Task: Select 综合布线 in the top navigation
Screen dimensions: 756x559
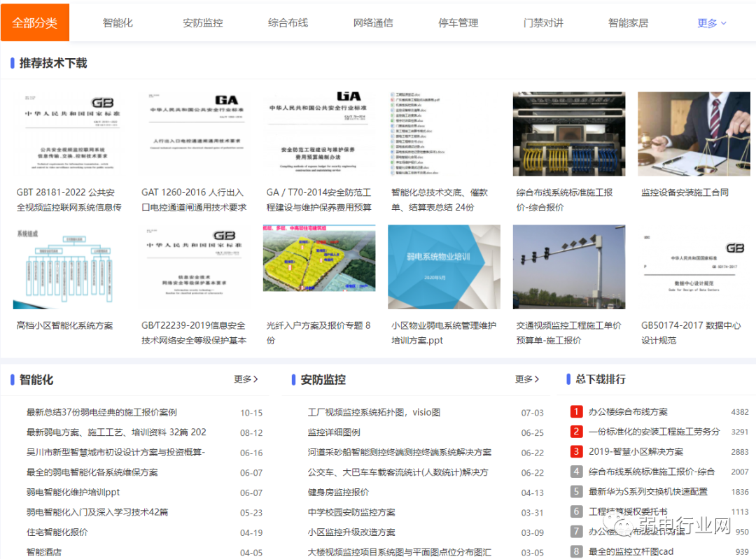Action: click(288, 22)
